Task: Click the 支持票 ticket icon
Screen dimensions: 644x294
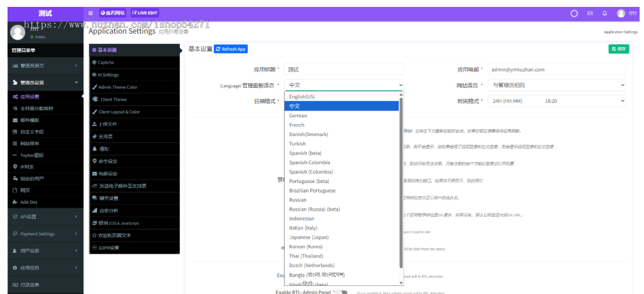Action: click(95, 136)
